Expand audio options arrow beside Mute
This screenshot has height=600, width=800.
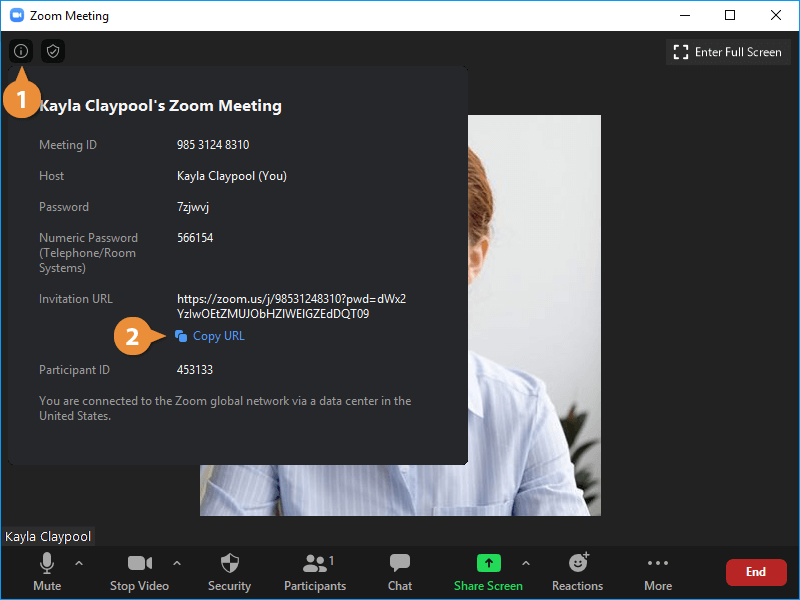(x=79, y=563)
